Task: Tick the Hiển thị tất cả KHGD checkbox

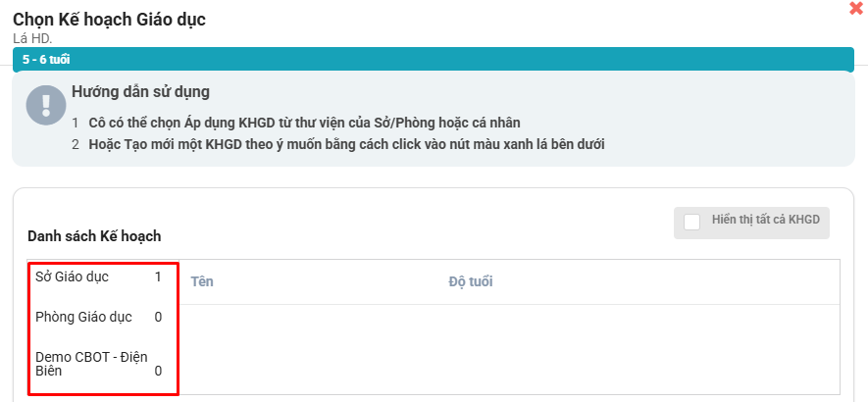Action: tap(692, 222)
